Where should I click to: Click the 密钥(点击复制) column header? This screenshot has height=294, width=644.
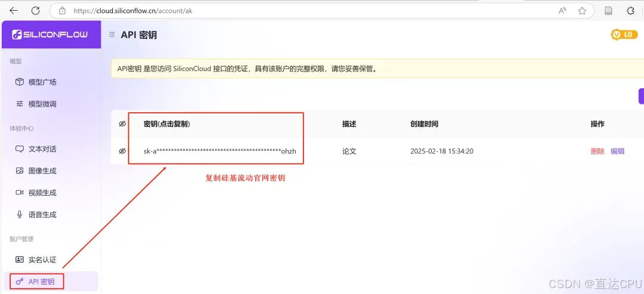(x=167, y=124)
